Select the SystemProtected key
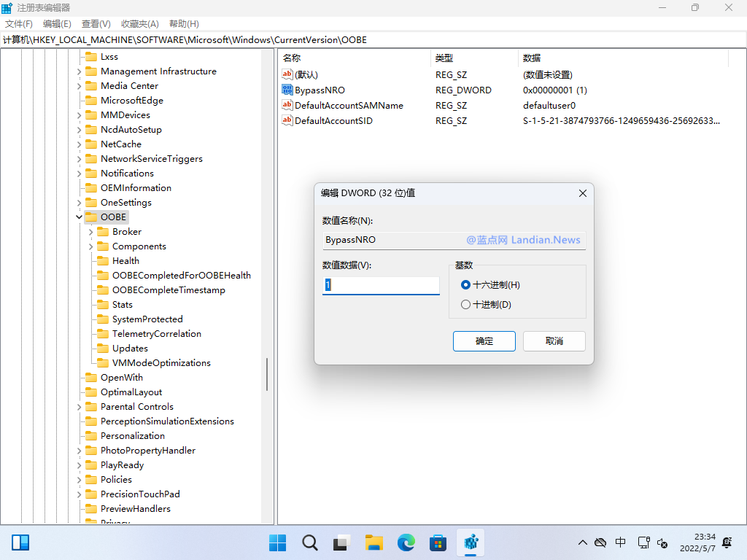 [147, 319]
